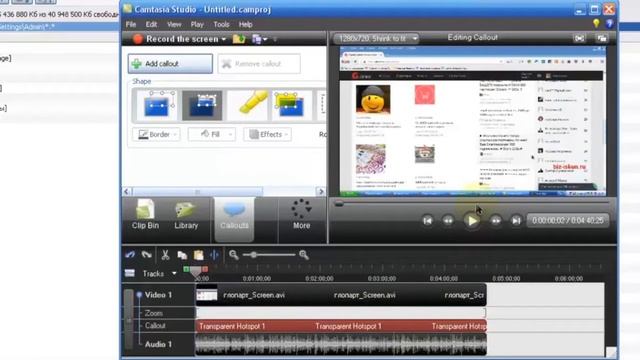Click the Redo icon in timeline toolbar
Viewport: 640px width, 360px height.
[146, 255]
